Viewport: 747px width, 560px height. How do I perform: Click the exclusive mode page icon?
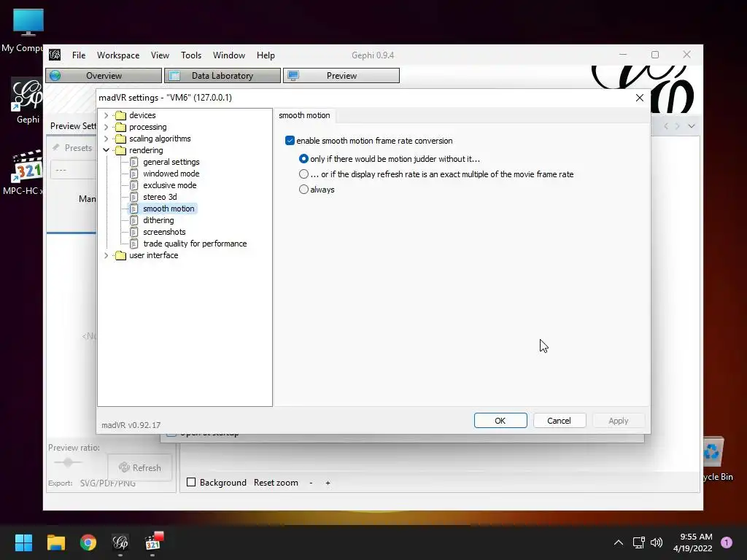134,185
